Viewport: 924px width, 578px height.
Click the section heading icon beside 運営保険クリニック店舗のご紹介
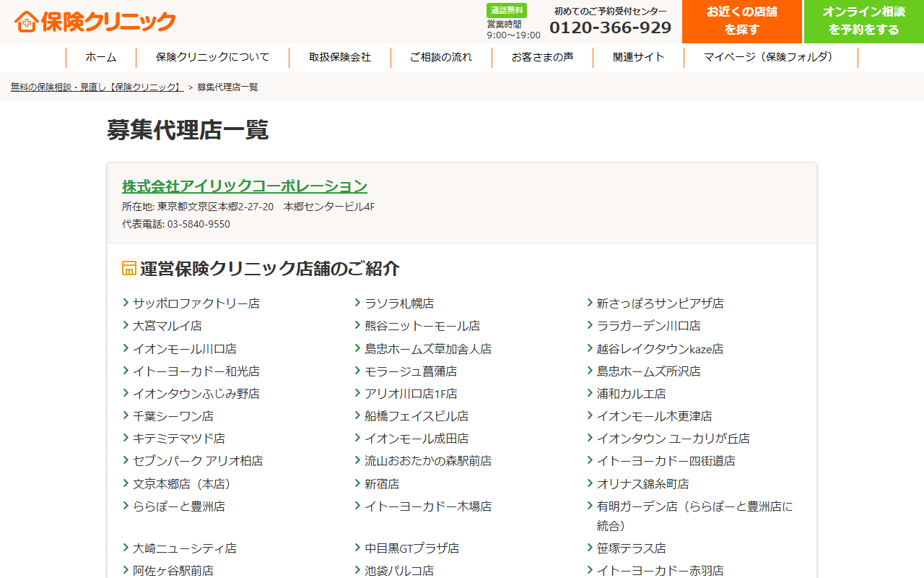pyautogui.click(x=129, y=268)
